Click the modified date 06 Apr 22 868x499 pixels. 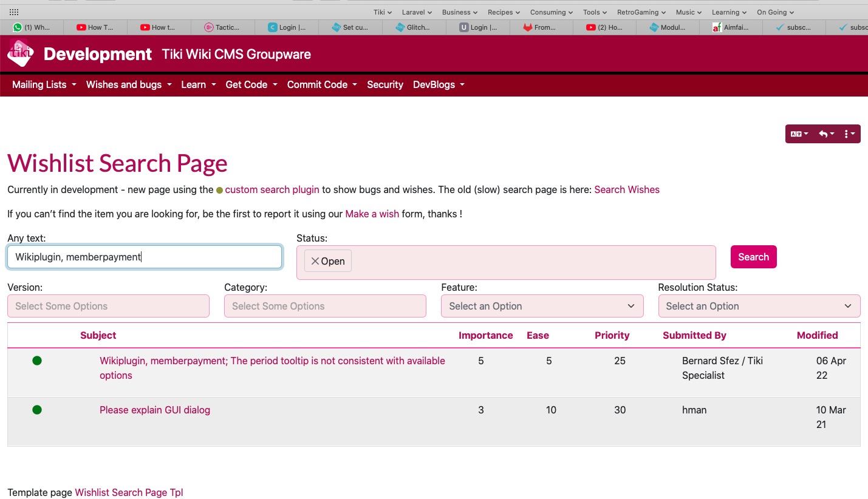(831, 368)
